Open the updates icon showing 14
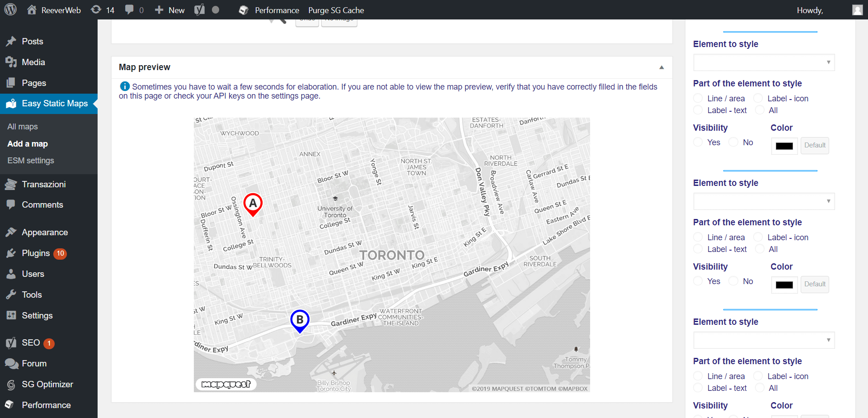 (96, 9)
